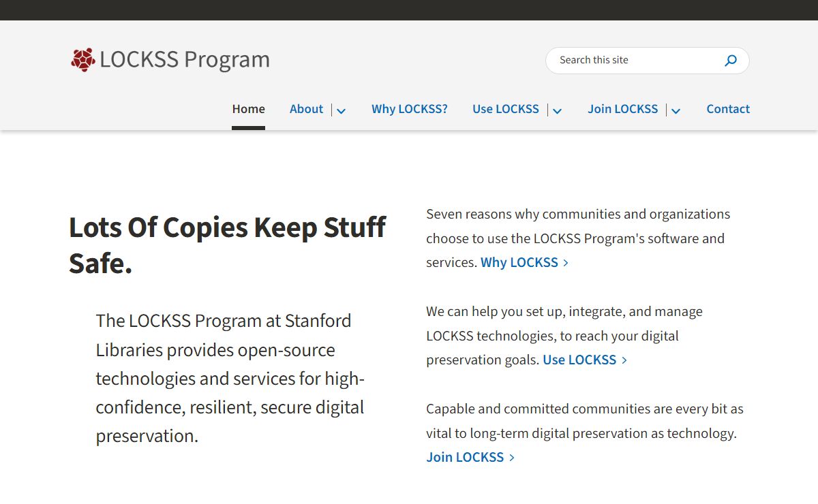This screenshot has width=818, height=504.
Task: Open the Contact menu item
Action: click(x=728, y=109)
